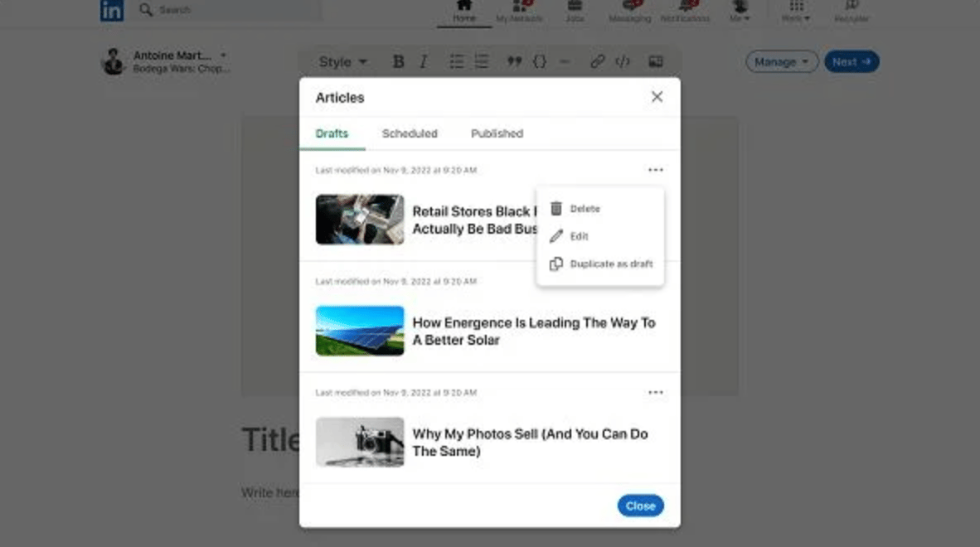Switch to the Published tab
Screen dimensions: 980x547
[x=497, y=133]
